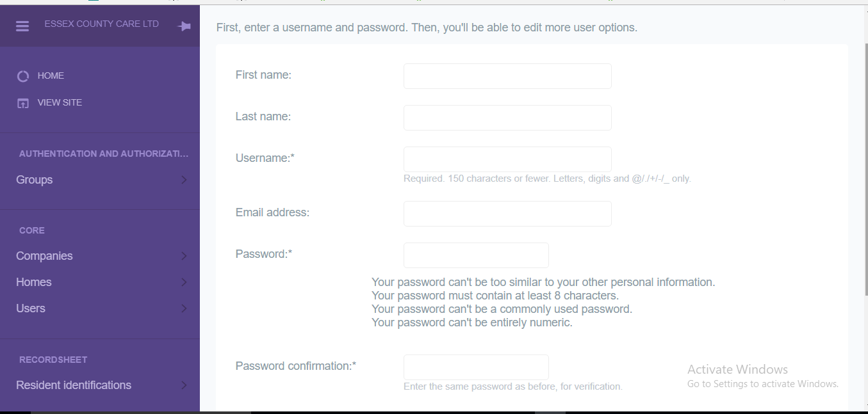Open the View Site menu item

click(x=60, y=102)
